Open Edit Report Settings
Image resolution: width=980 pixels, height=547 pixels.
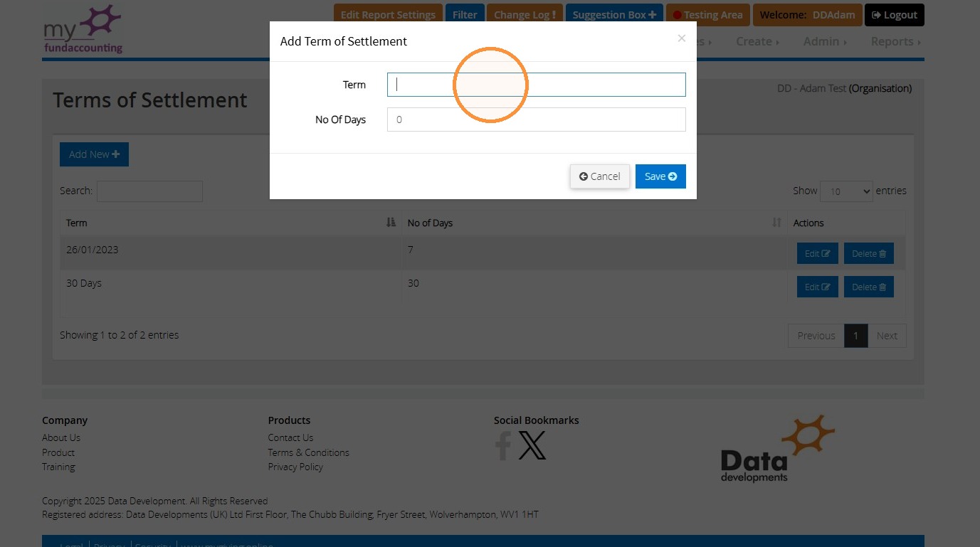pos(388,15)
